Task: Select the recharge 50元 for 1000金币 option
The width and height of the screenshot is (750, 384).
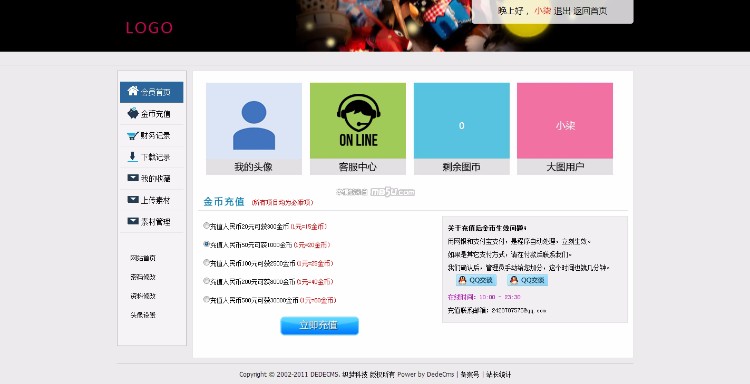Action: (x=206, y=244)
